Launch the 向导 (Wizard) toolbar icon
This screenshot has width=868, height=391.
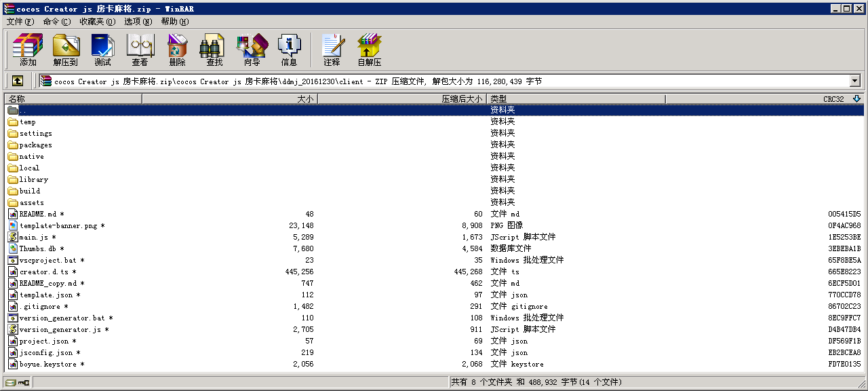coord(252,50)
